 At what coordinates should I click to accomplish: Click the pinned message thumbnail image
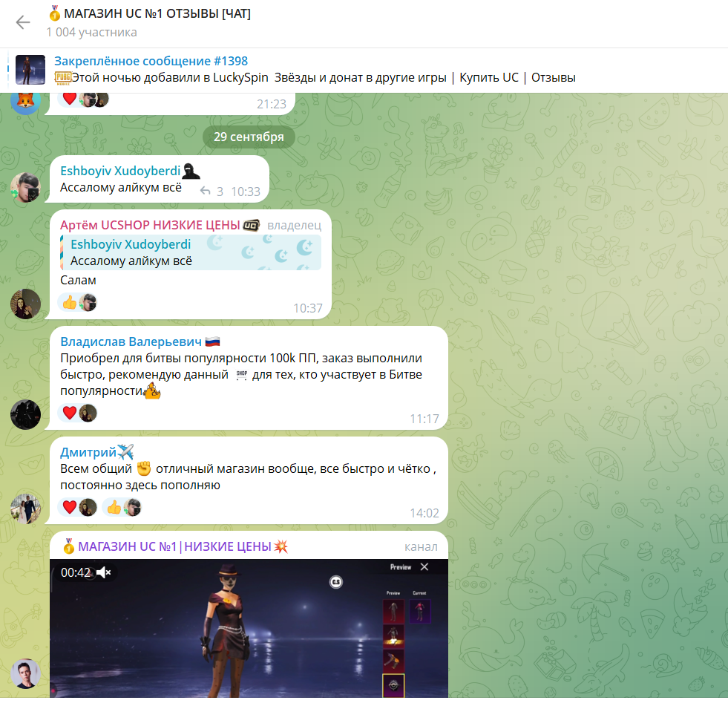point(30,70)
